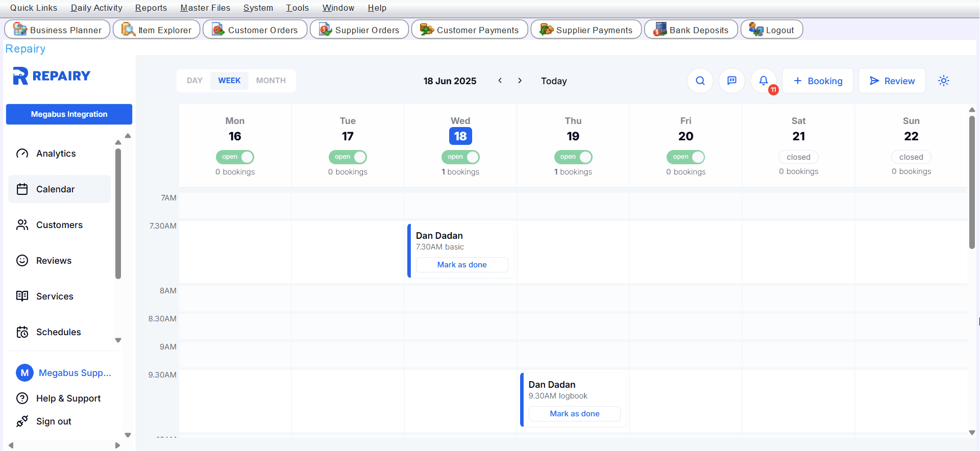Go to the previous week chevron
Viewport: 980px width, 451px height.
[x=500, y=81]
